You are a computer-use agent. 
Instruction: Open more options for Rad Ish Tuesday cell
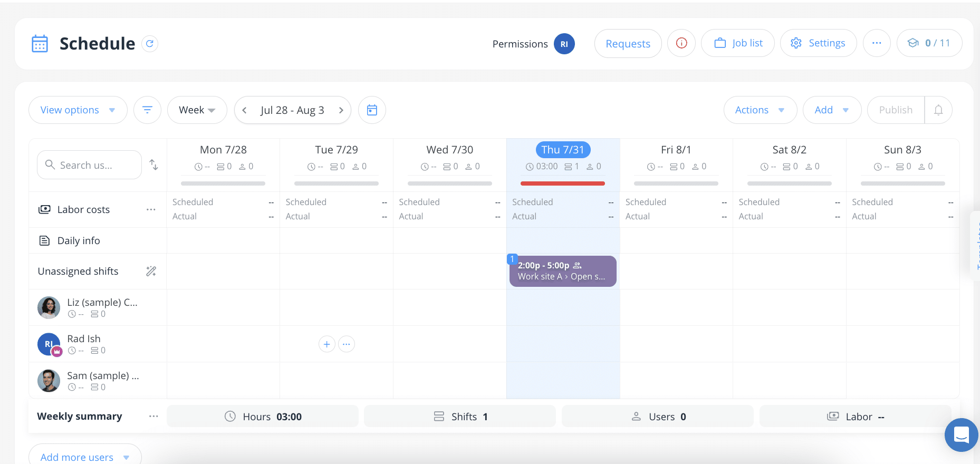[346, 344]
